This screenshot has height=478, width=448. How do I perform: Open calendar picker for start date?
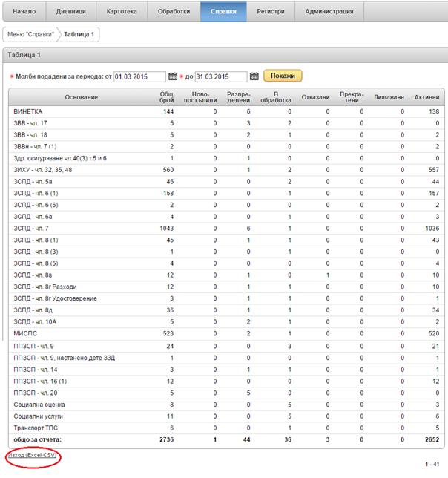point(173,76)
